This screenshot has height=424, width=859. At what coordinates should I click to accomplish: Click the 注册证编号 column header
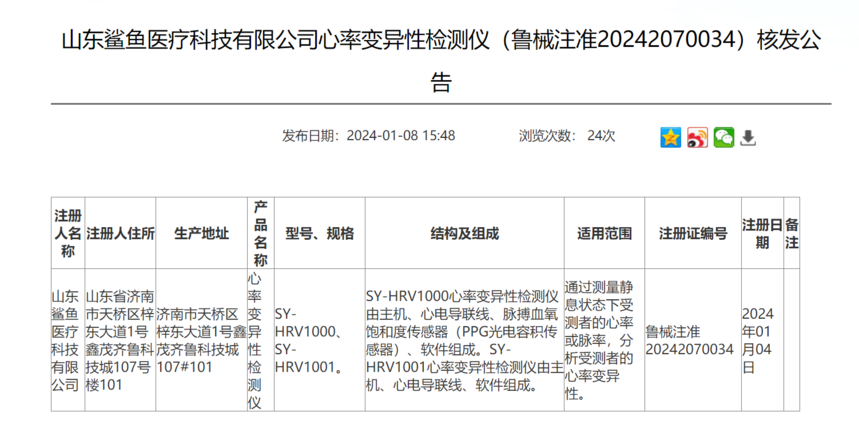click(x=693, y=233)
